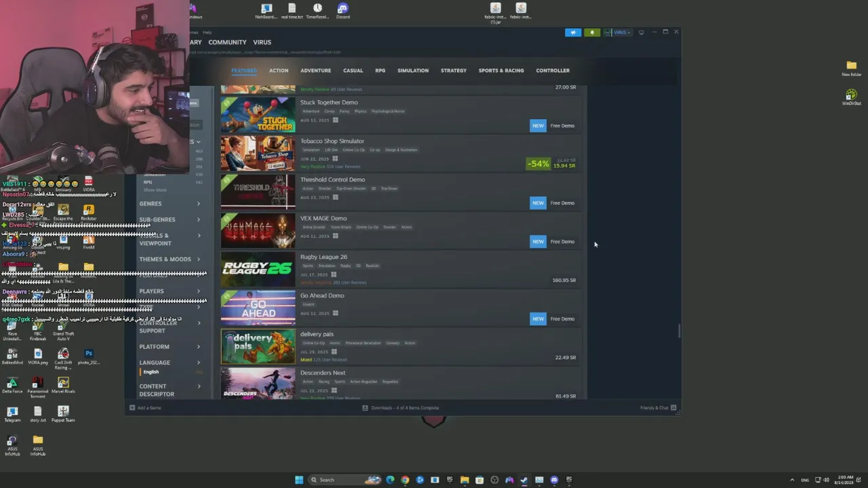Click Add a Game in Steam
Viewport: 868px width, 488px height.
coord(145,408)
